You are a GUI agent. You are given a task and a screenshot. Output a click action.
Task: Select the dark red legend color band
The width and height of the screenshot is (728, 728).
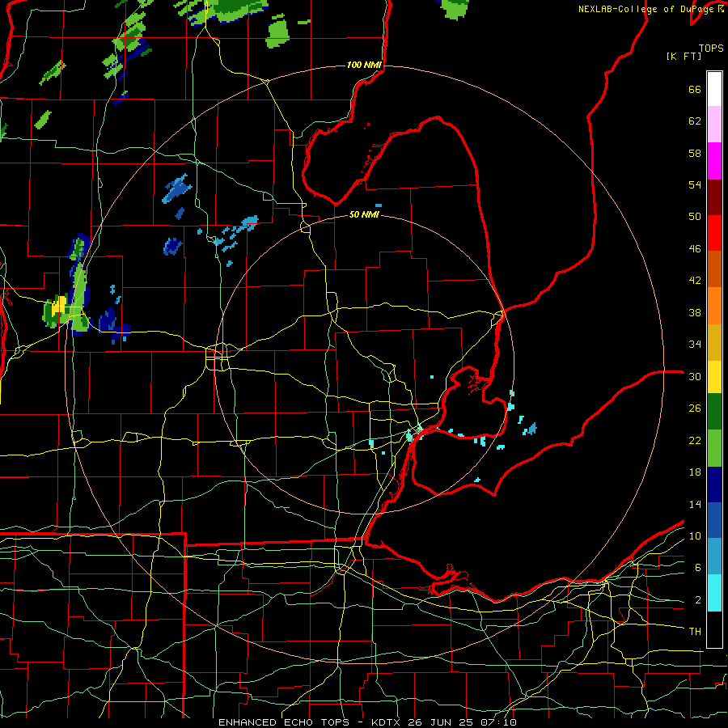(714, 197)
